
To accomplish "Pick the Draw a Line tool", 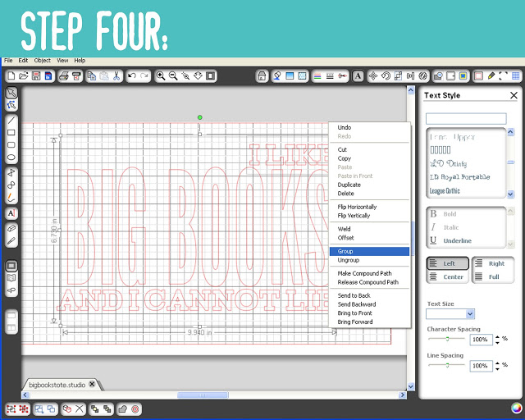I will 11,120.
